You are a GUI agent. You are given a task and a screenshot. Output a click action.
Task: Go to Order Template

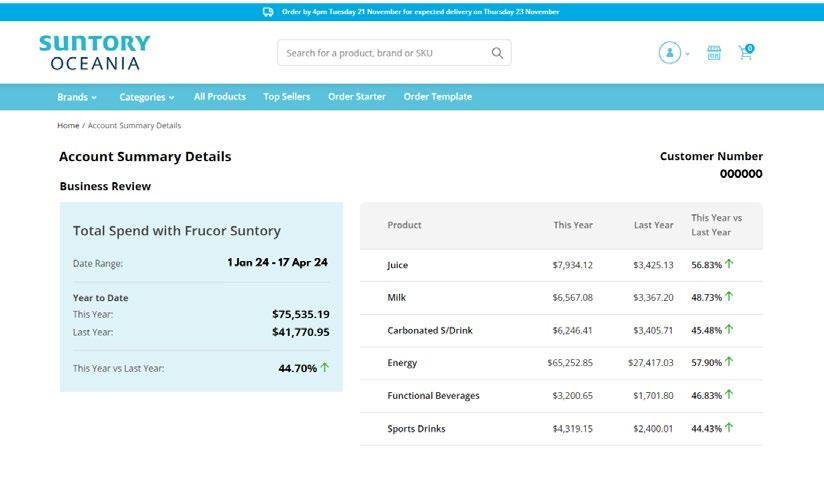(438, 97)
